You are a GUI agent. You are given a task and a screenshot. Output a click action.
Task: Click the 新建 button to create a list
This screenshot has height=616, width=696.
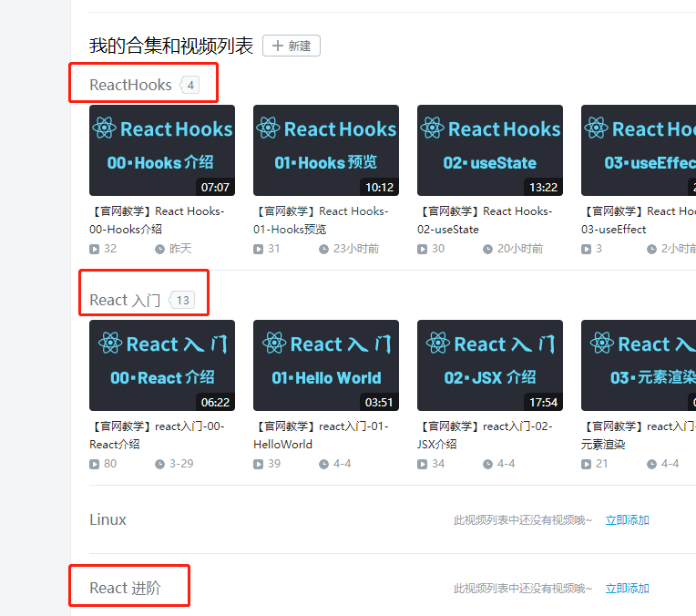[x=292, y=46]
